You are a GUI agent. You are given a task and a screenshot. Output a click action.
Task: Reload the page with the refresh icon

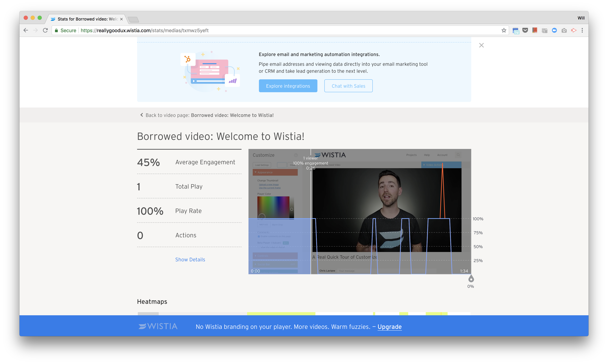(x=45, y=30)
